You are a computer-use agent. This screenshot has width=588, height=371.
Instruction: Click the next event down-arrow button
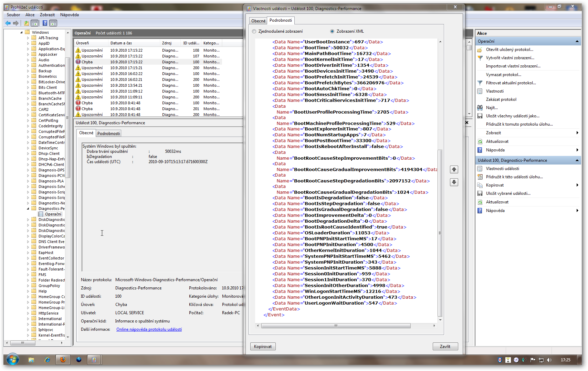[x=454, y=182]
